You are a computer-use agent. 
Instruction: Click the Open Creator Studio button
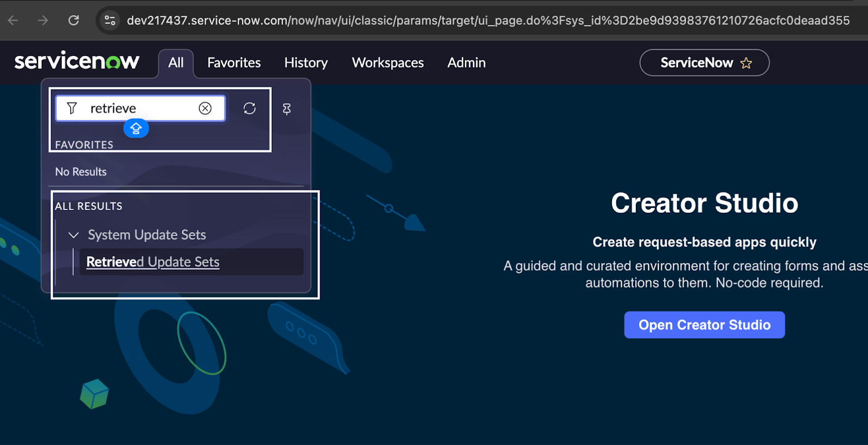click(x=704, y=325)
